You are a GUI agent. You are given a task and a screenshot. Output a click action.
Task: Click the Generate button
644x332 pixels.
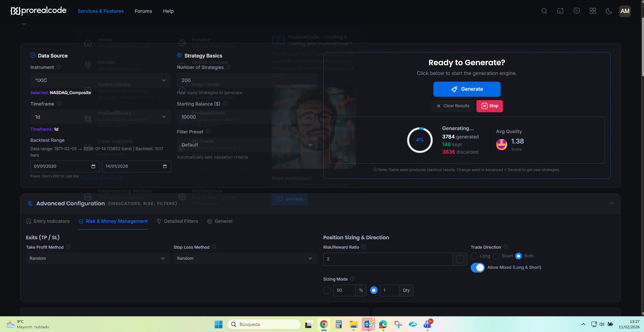click(x=467, y=89)
